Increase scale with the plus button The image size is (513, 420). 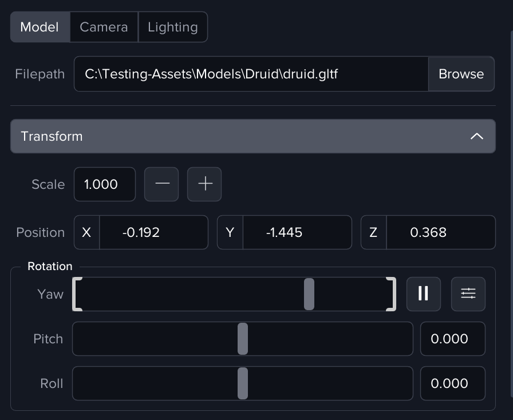pos(204,184)
